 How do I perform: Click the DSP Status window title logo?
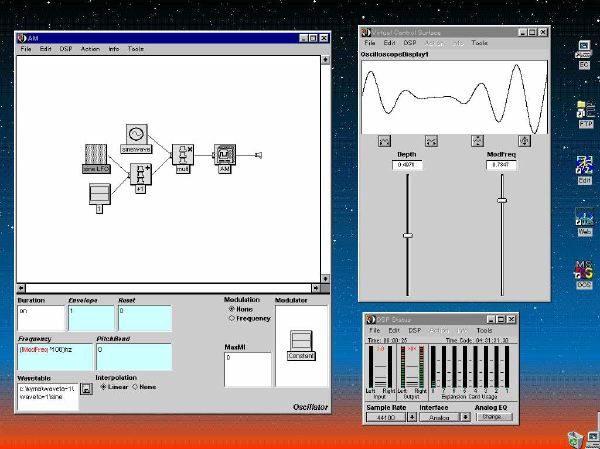pos(370,319)
